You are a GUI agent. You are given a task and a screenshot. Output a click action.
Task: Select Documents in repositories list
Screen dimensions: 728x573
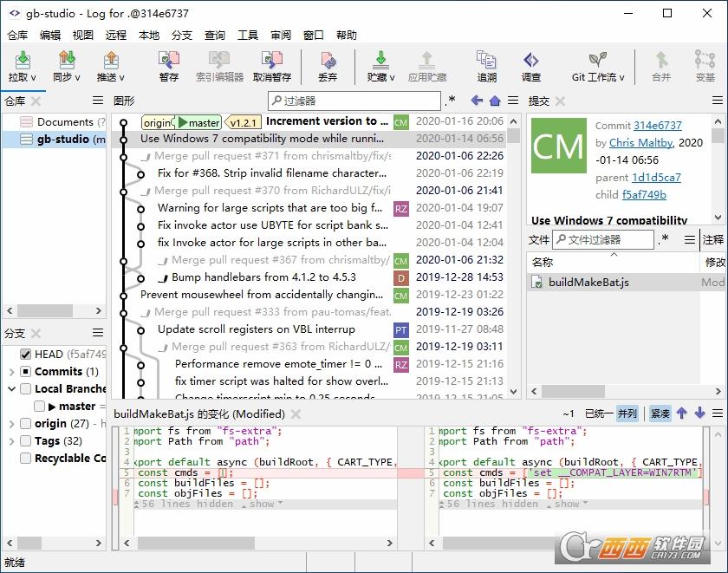tap(54, 122)
